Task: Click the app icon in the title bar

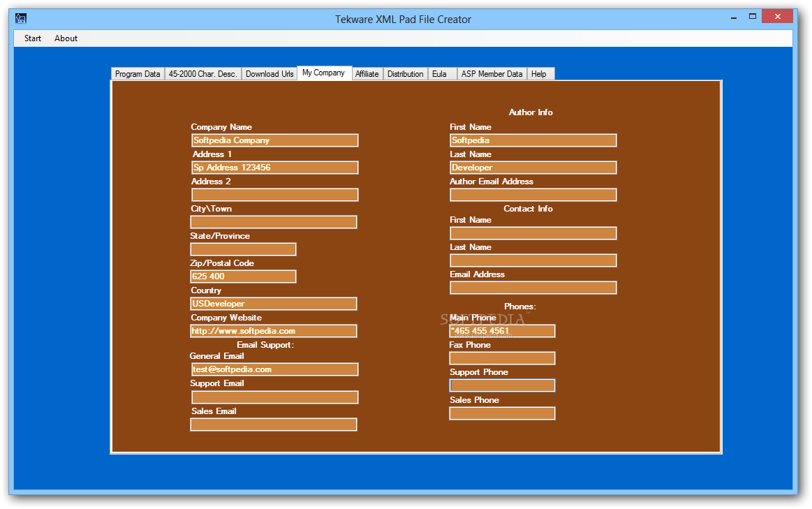Action: click(x=21, y=19)
